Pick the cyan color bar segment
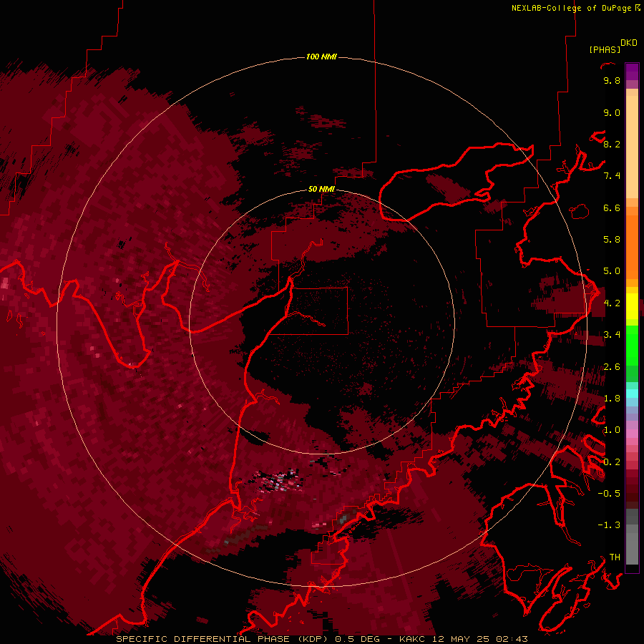Image resolution: width=644 pixels, height=644 pixels. [632, 394]
